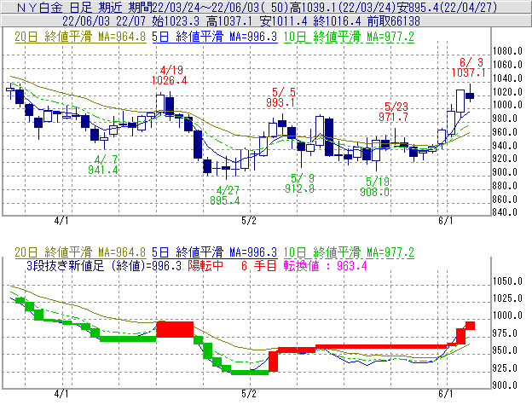Viewport: 532px width, 405px height.
Task: Click the 6/1 date label under top chart
Action: tap(446, 221)
